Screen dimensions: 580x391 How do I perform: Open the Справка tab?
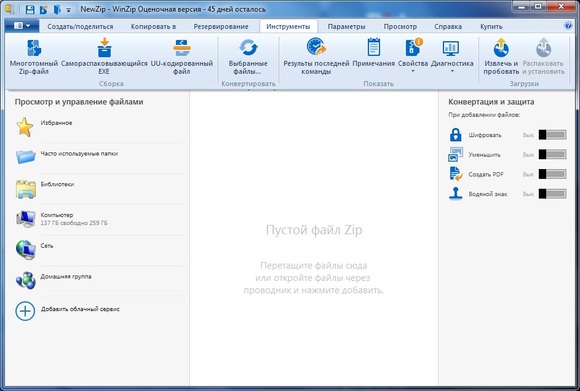pyautogui.click(x=448, y=27)
